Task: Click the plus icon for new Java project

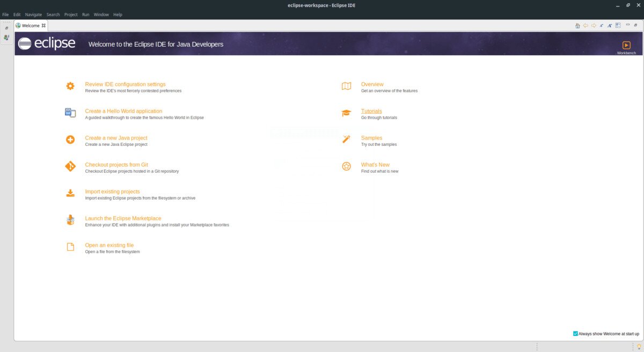Action: pyautogui.click(x=70, y=140)
